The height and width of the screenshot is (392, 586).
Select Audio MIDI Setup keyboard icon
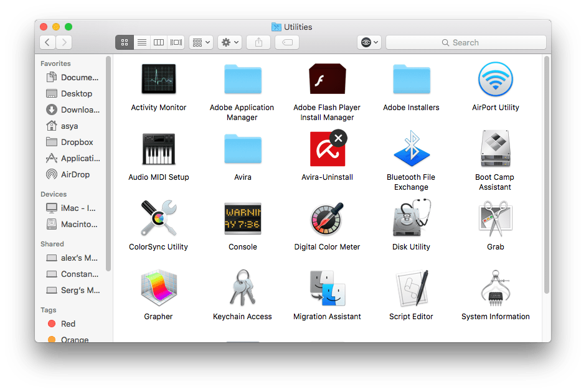click(158, 149)
